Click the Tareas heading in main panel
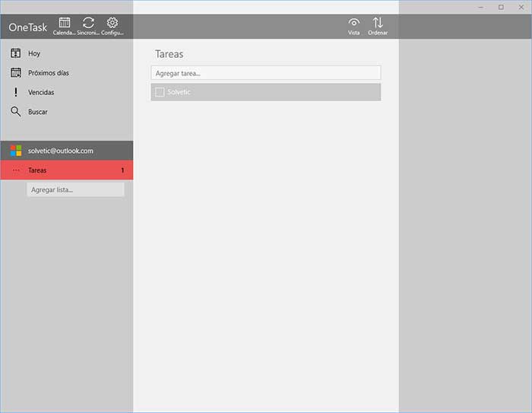 (169, 54)
